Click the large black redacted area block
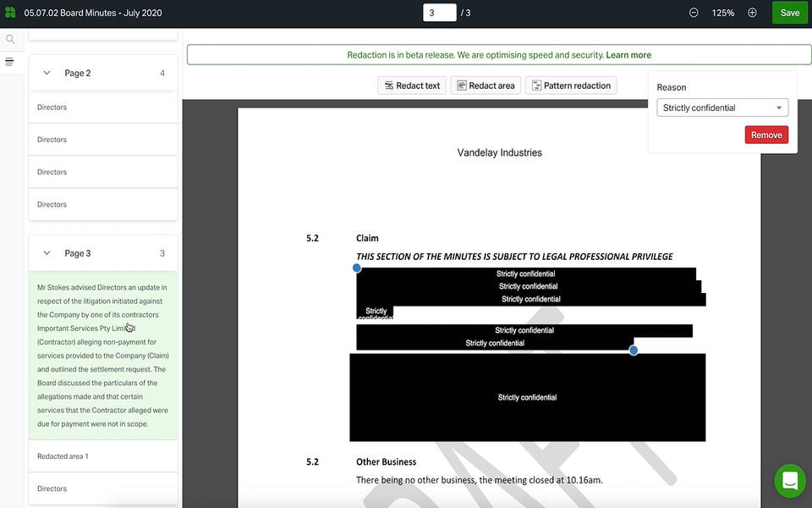 click(x=527, y=397)
